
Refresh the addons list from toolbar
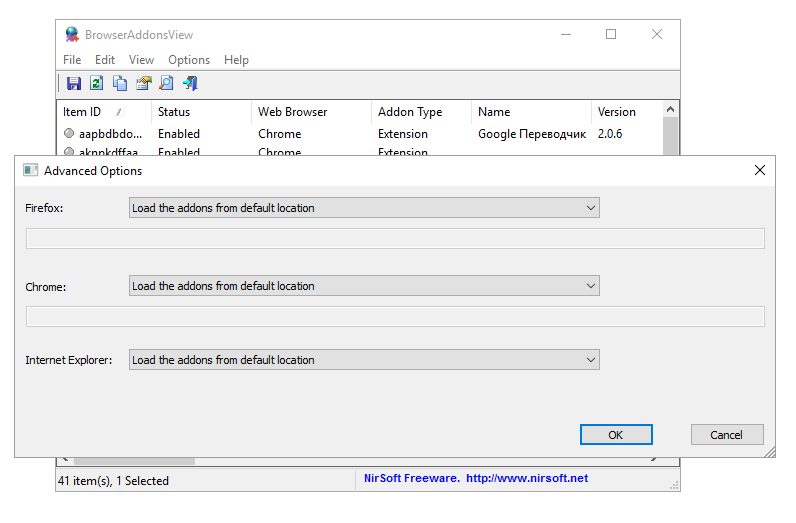pyautogui.click(x=96, y=83)
